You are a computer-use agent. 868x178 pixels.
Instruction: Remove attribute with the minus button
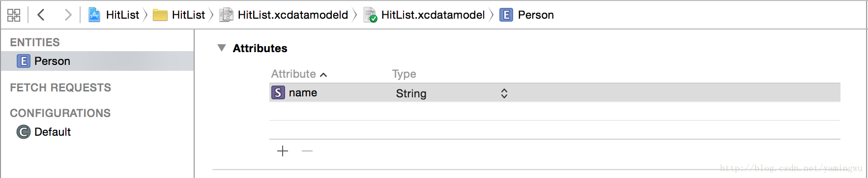pyautogui.click(x=307, y=151)
